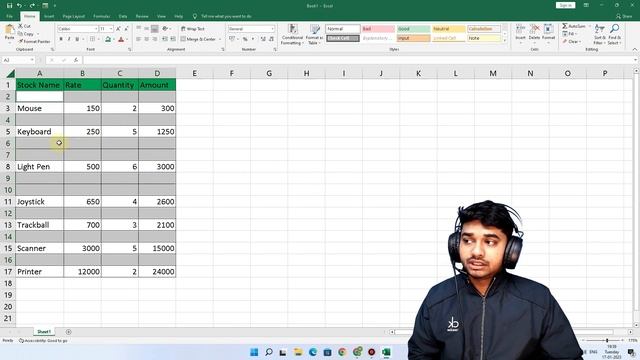Click the Insert Function fx icon
The width and height of the screenshot is (640, 360).
point(76,60)
